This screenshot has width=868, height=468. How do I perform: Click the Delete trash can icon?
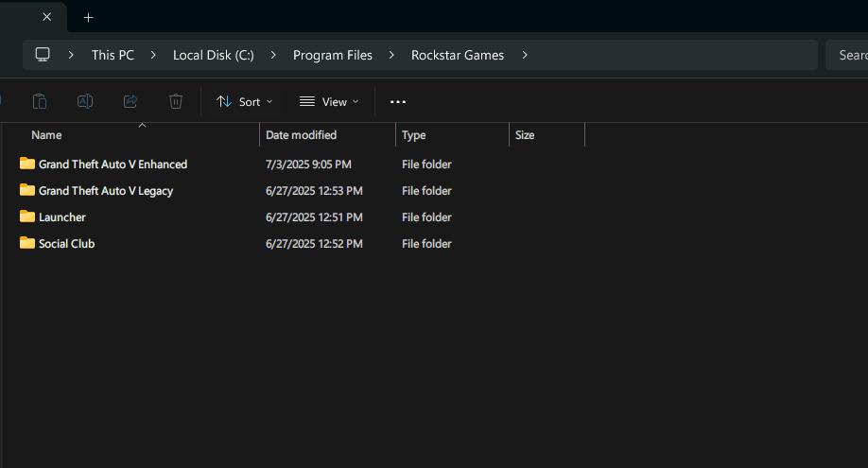pos(176,101)
